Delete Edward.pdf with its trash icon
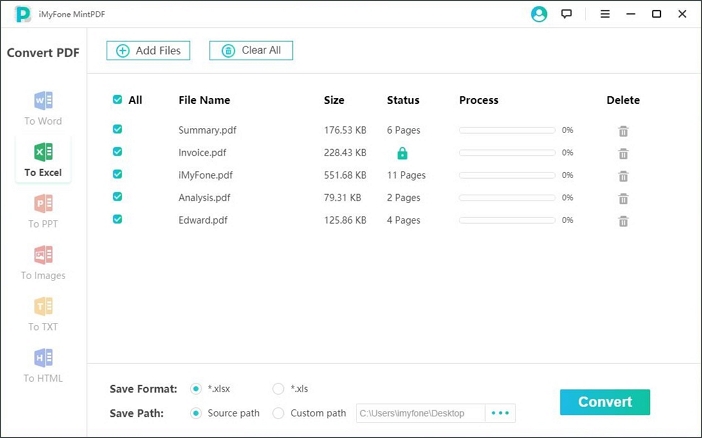The width and height of the screenshot is (702, 438). (x=623, y=221)
